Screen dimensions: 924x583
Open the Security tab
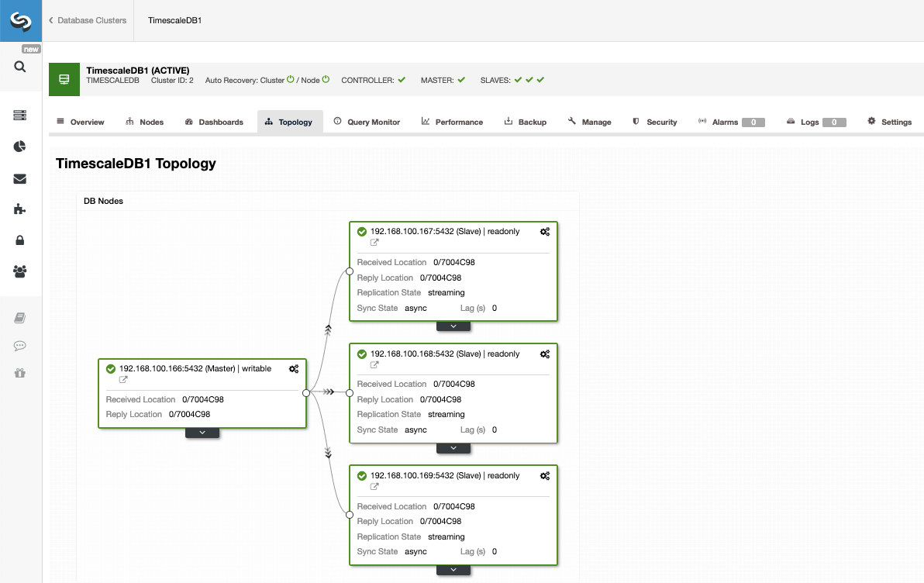pos(655,122)
